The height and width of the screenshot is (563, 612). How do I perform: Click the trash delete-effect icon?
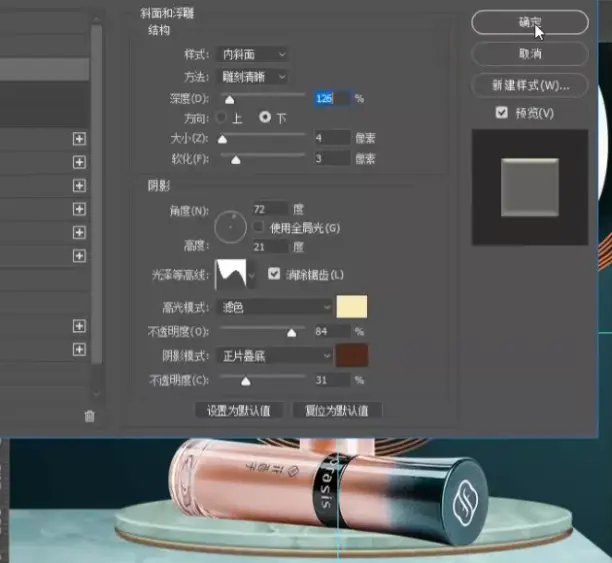tap(89, 416)
